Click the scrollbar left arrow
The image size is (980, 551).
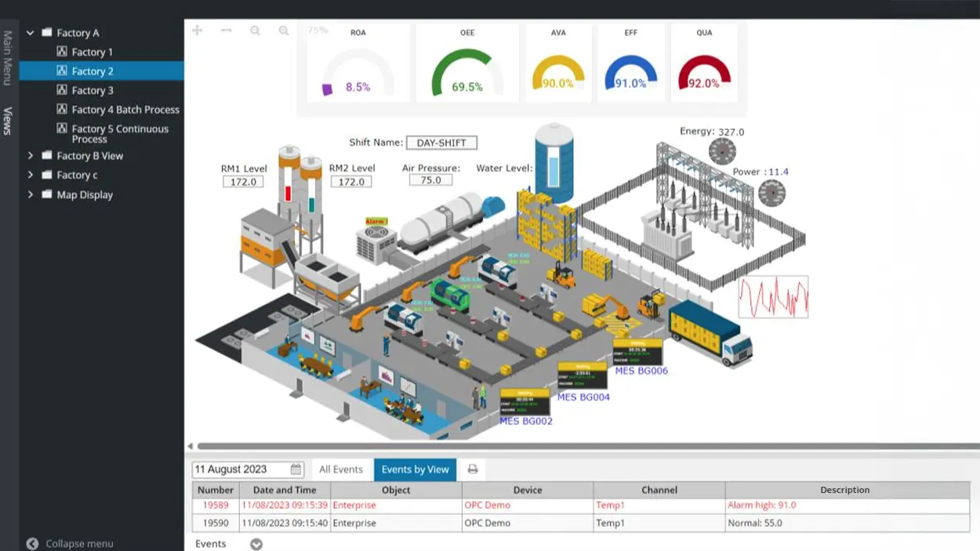(x=190, y=446)
